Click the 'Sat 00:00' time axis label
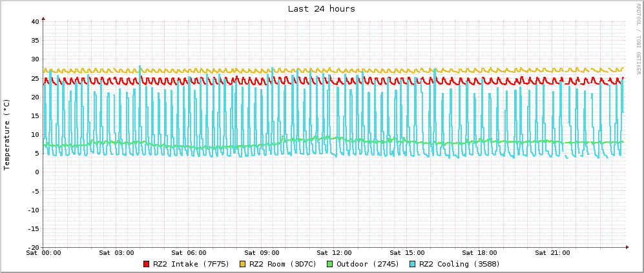The width and height of the screenshot is (644, 273). pos(43,252)
